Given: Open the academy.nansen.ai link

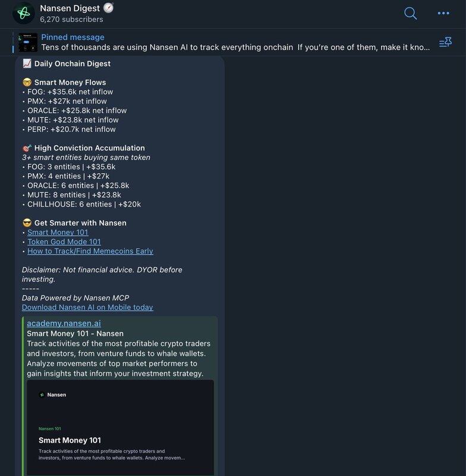Looking at the screenshot, I should click(x=58, y=323).
